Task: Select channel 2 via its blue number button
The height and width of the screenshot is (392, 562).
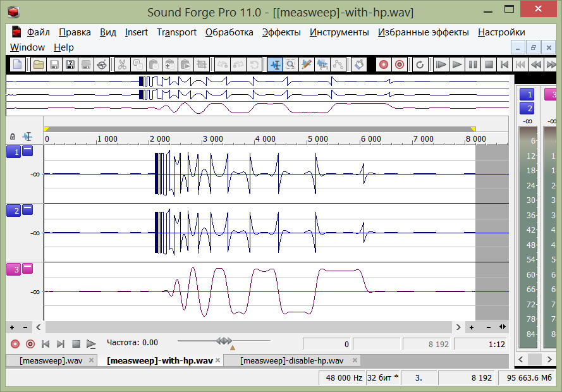Action: coord(14,211)
